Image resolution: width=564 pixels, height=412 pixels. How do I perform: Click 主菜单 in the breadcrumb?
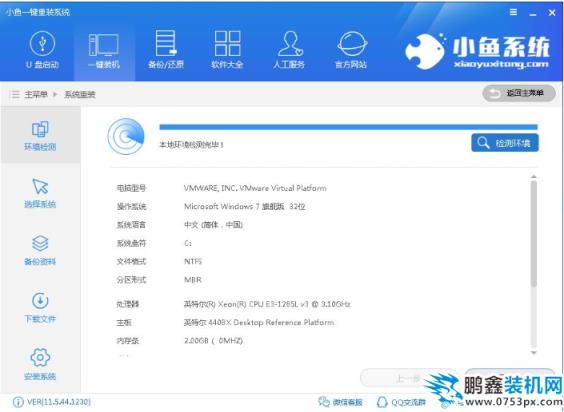tap(36, 95)
